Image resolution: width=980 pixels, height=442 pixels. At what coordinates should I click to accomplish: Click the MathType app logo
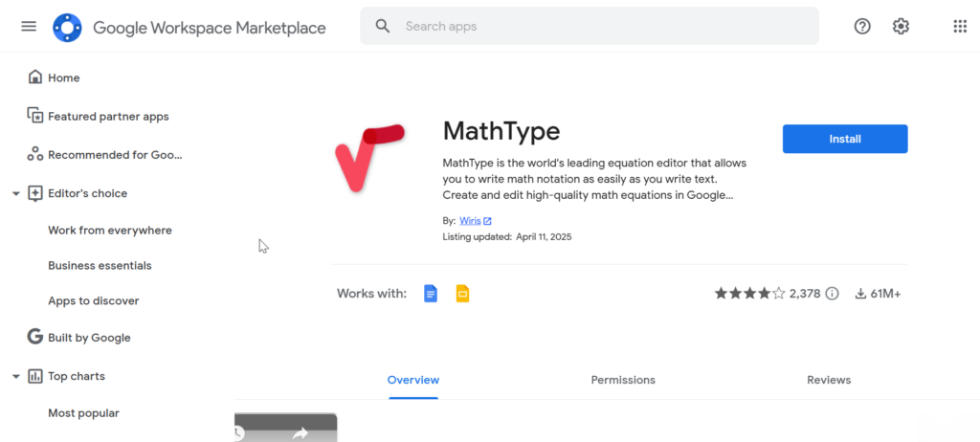[x=369, y=158]
